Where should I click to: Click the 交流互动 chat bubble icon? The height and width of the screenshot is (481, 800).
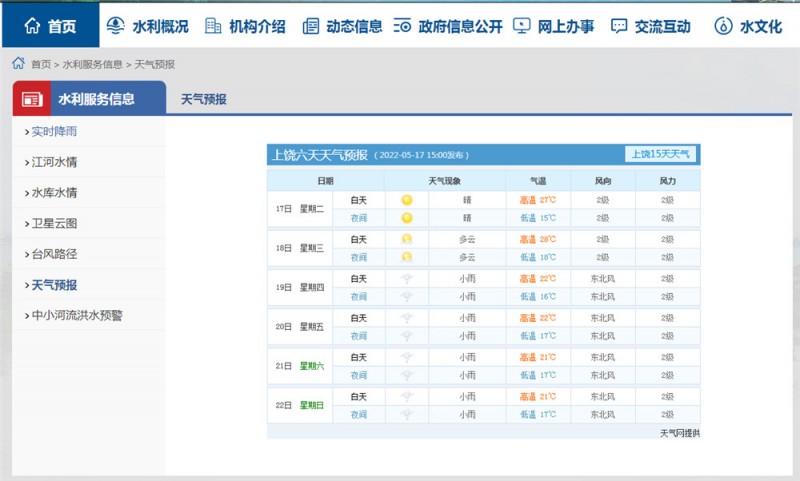[x=619, y=26]
